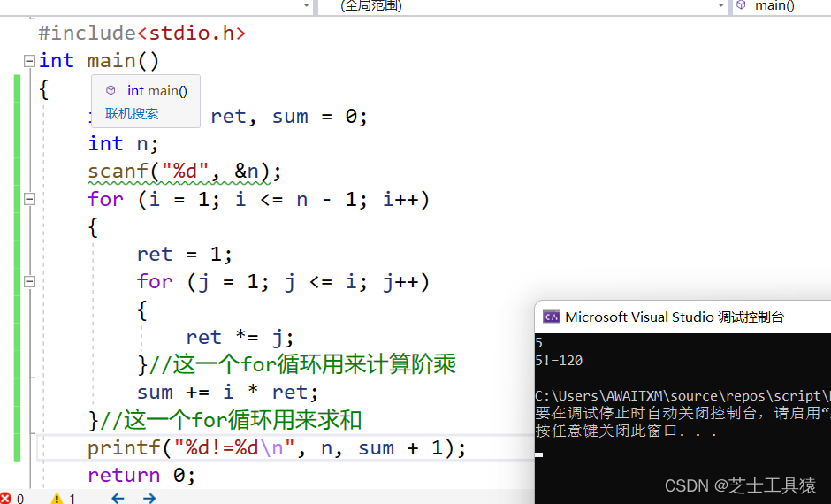Screen dimensions: 831x504
Task: Click the Microsoft Visual Studio 调试控制台 title
Action: [675, 317]
